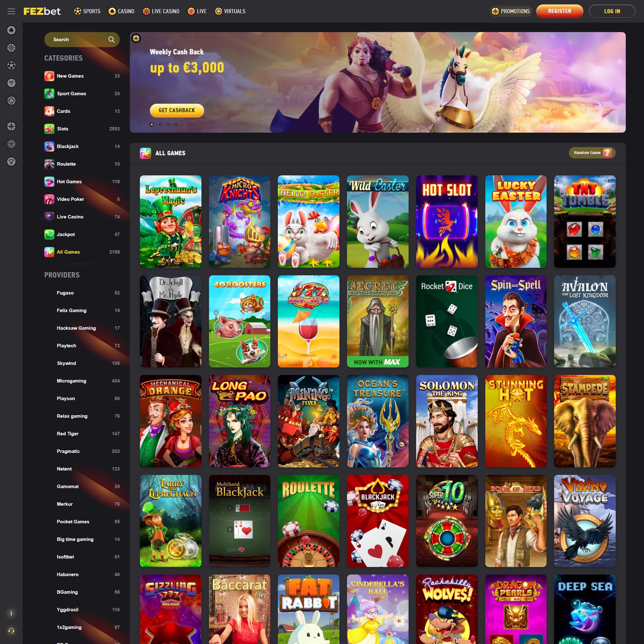Screen dimensions: 644x644
Task: Click the weekly cashback banner carousel dot
Action: (151, 124)
